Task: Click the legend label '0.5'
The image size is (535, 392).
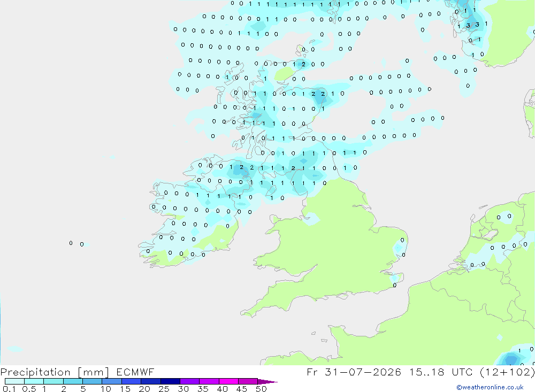Action: 29,389
